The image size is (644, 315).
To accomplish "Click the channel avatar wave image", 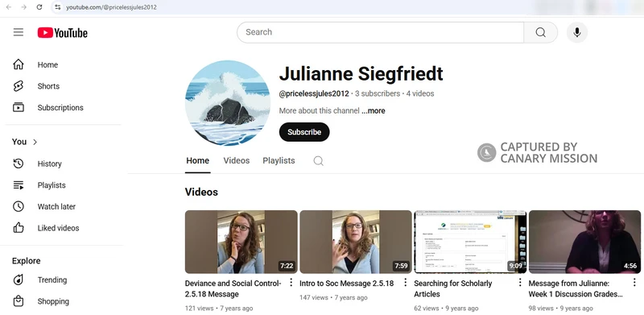I will click(x=228, y=103).
